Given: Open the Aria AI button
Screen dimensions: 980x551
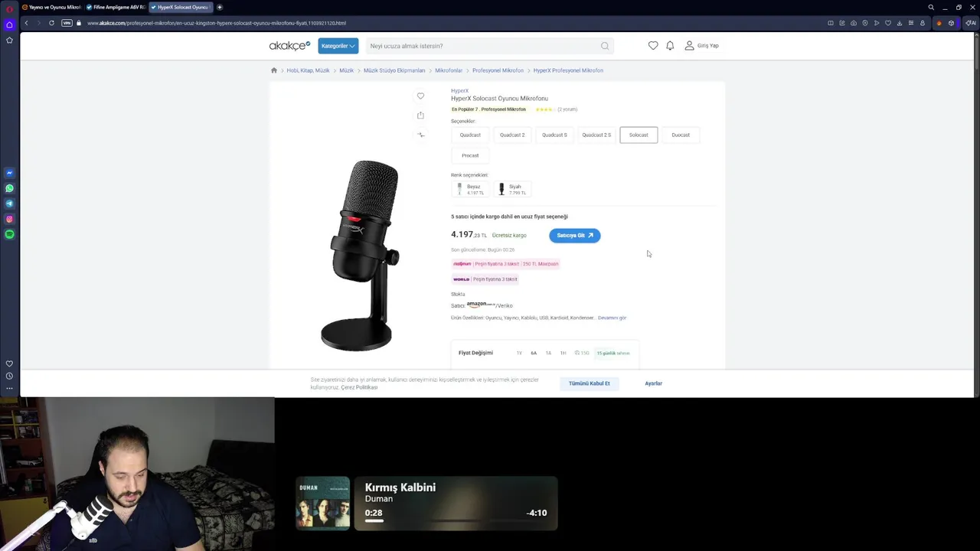Looking at the screenshot, I should (x=970, y=23).
